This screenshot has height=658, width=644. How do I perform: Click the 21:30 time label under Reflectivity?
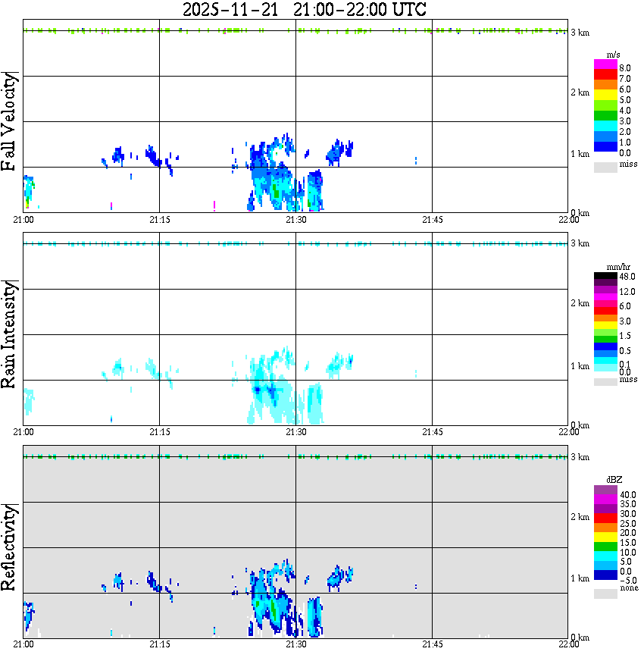point(295,644)
